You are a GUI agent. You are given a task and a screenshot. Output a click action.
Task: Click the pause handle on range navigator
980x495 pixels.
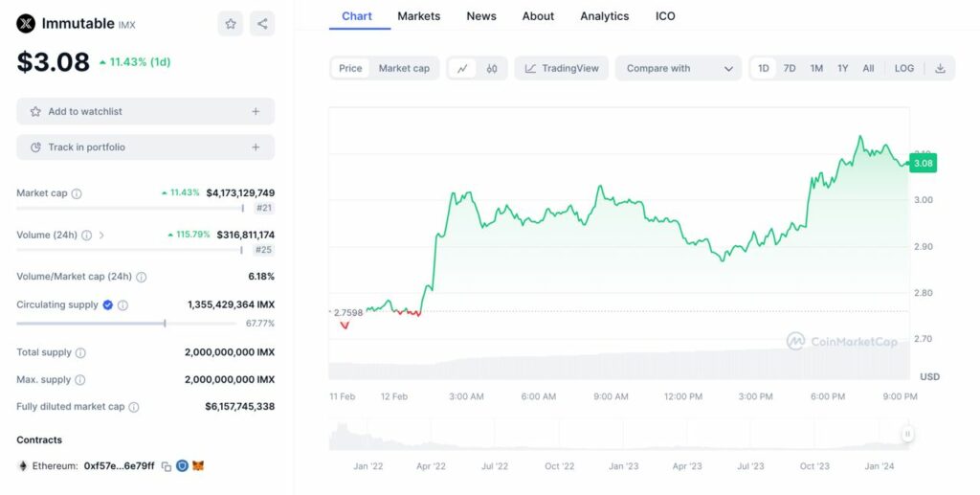907,434
